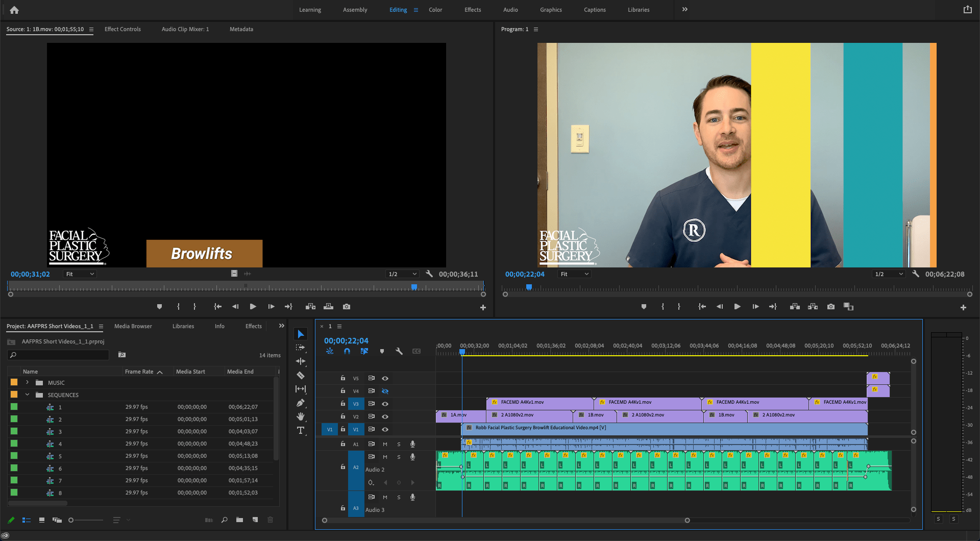Select the Type tool

click(x=301, y=430)
